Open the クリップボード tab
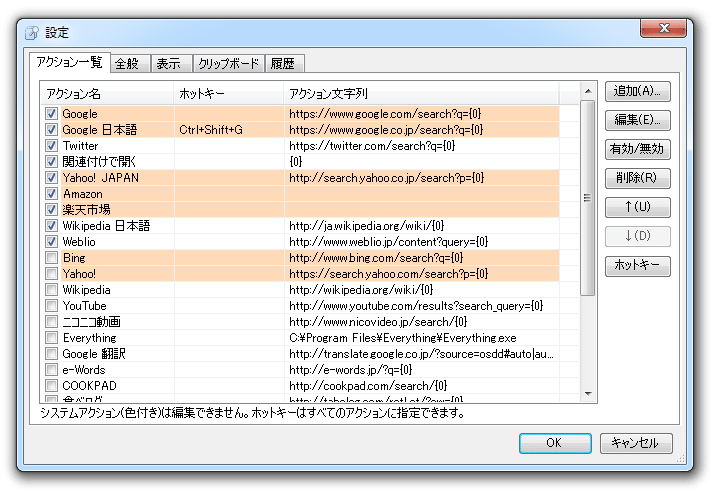Screen dimensions: 715x494 (228, 63)
